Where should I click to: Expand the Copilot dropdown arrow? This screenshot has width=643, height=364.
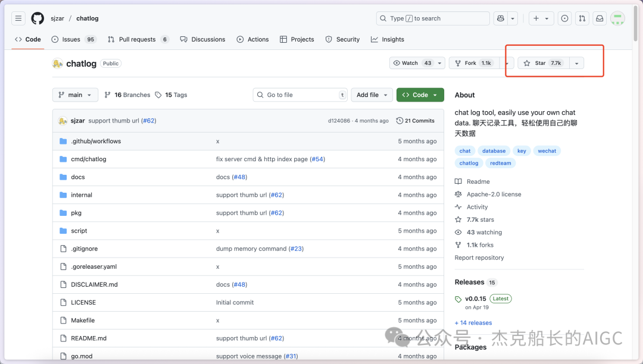pos(513,18)
